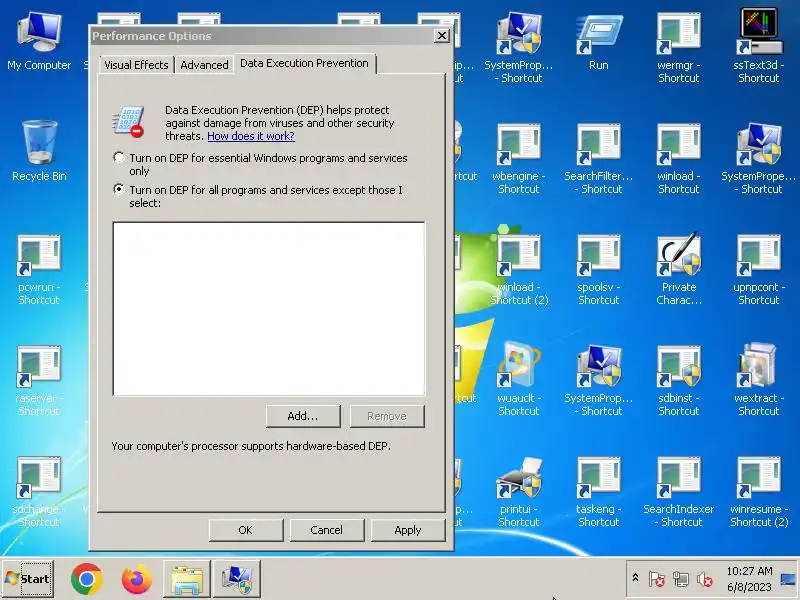Image resolution: width=800 pixels, height=600 pixels.
Task: Click System Properties taskbar button
Action: coord(237,579)
